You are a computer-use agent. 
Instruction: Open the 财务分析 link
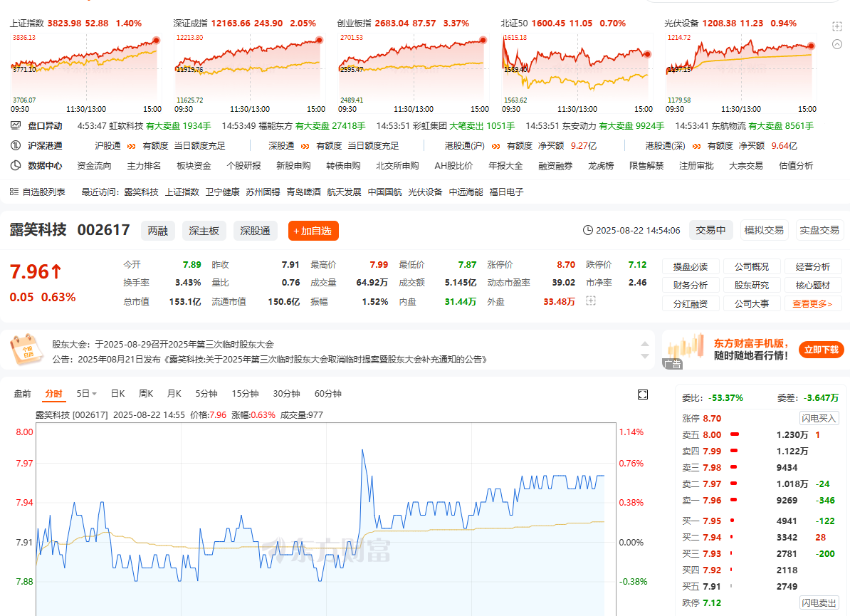(691, 286)
